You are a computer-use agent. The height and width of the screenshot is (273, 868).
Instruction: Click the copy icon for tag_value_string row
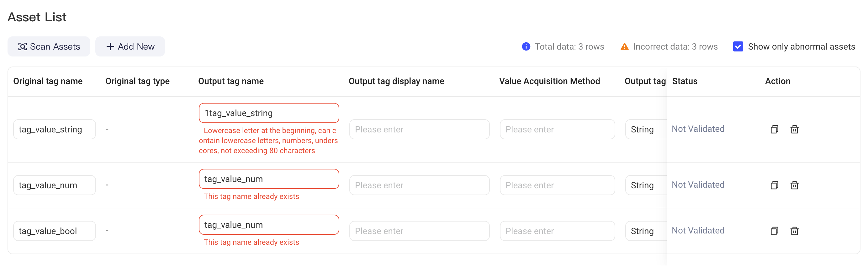pyautogui.click(x=774, y=129)
